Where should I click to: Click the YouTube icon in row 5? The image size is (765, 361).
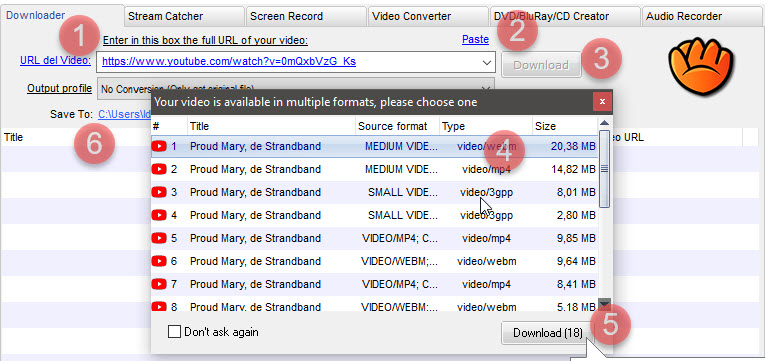tap(160, 239)
